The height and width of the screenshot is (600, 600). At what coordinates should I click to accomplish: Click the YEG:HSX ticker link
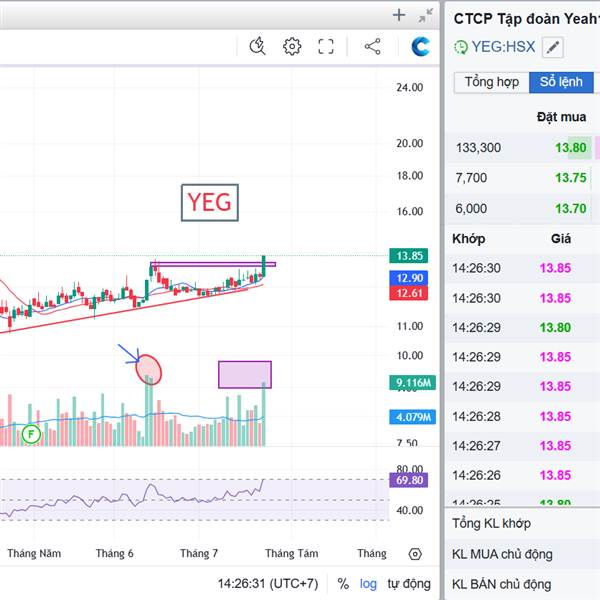pyautogui.click(x=503, y=47)
